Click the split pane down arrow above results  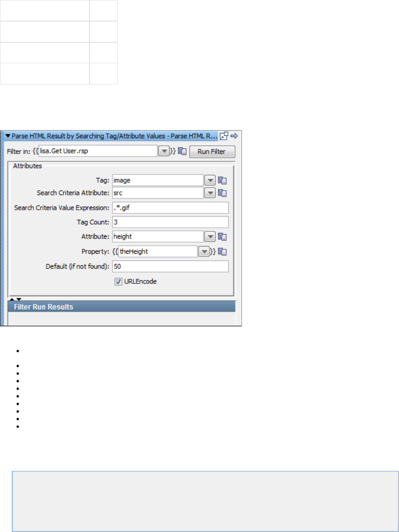19,299
